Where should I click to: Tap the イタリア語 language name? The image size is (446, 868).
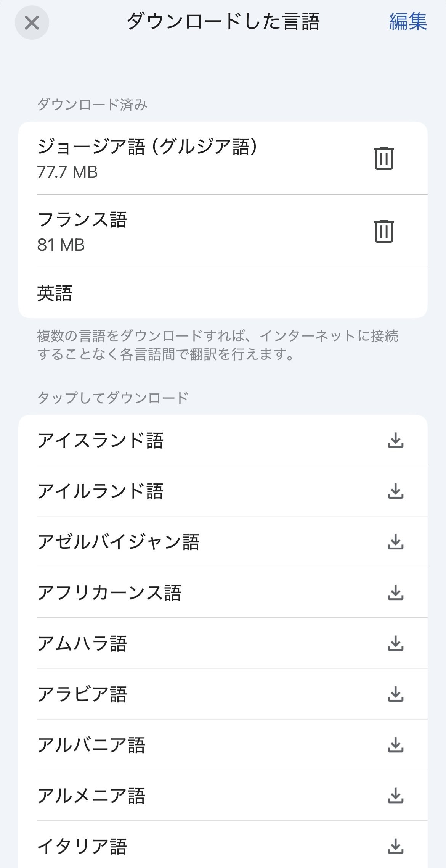click(x=82, y=846)
